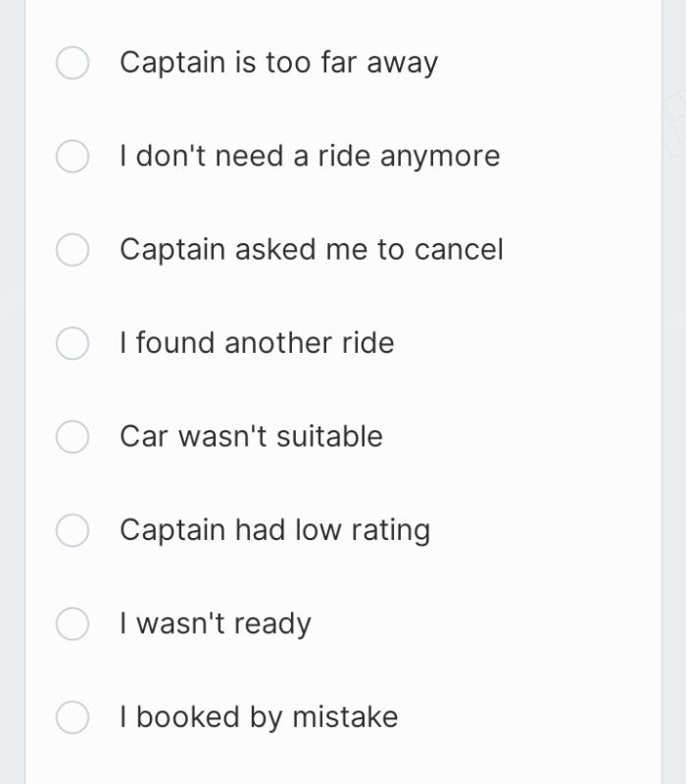This screenshot has width=686, height=784.
Task: Tap the 'Captain had low rating' label
Action: point(274,530)
